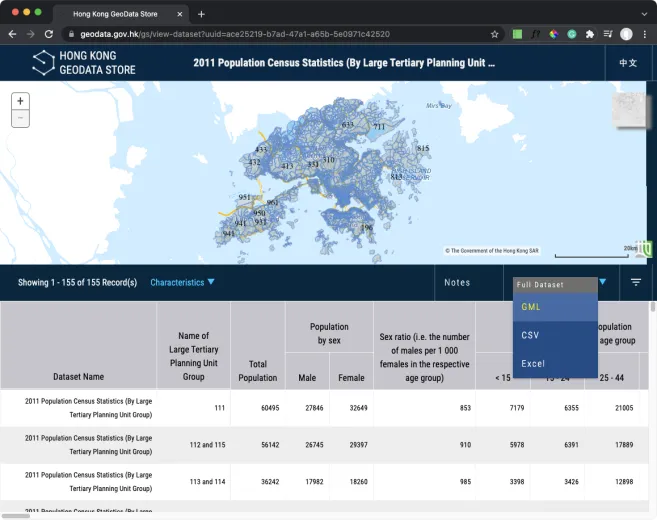
Task: Expand the Characteristics dropdown
Action: (182, 282)
